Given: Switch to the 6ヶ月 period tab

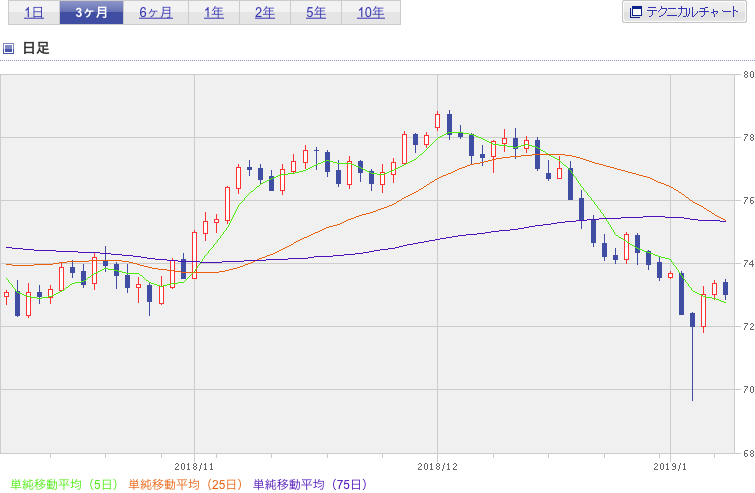Looking at the screenshot, I should tap(156, 12).
